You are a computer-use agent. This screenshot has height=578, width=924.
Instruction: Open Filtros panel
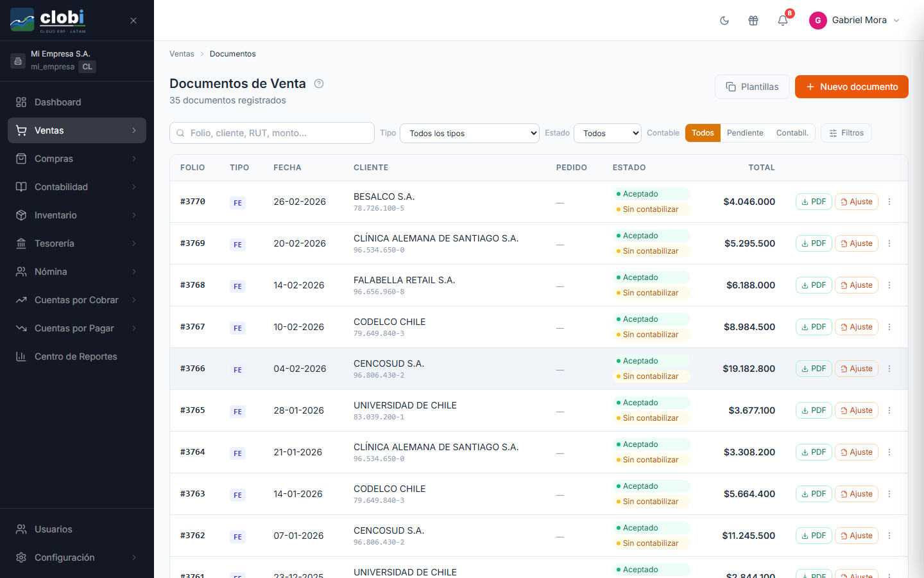pos(846,133)
